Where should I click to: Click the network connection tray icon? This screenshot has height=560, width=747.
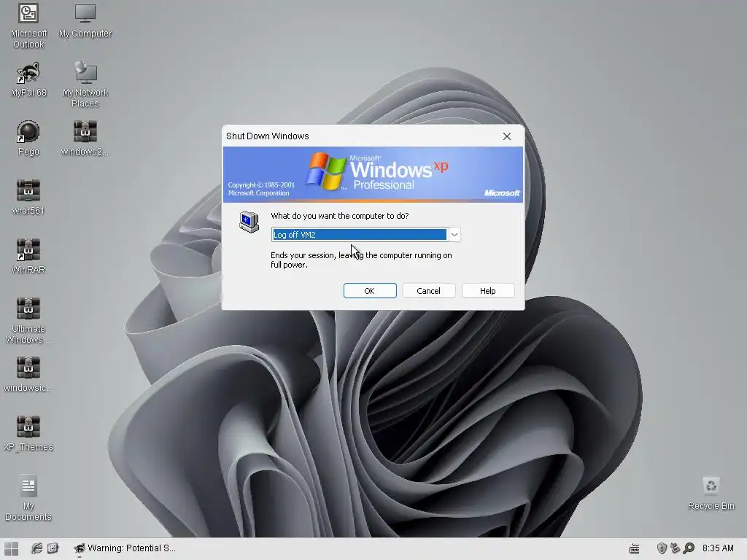(x=675, y=548)
